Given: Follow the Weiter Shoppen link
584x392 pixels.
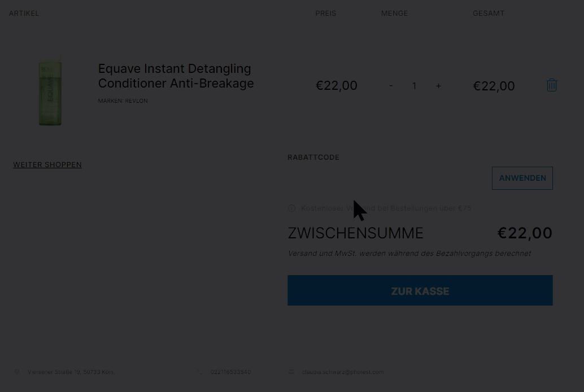Looking at the screenshot, I should pos(47,165).
